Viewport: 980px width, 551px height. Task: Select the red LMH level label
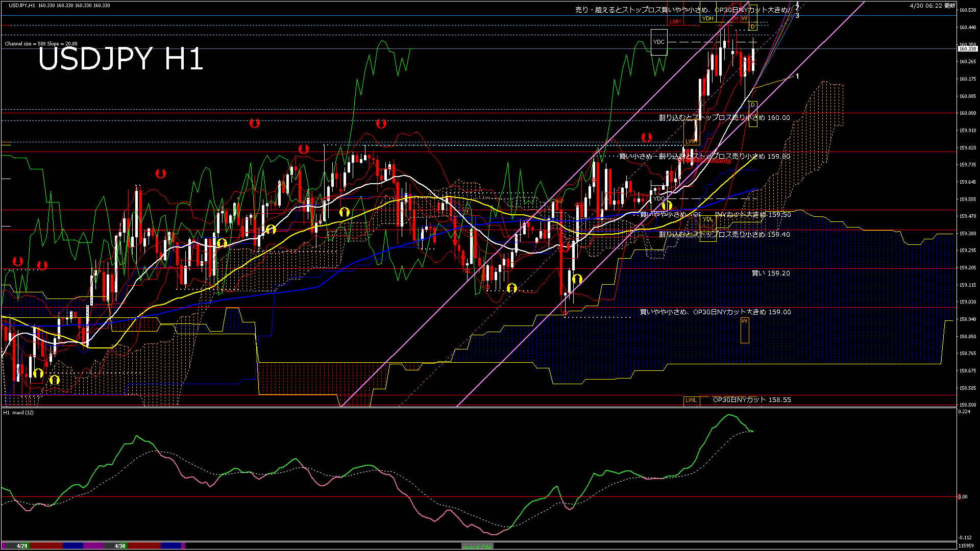[x=675, y=21]
